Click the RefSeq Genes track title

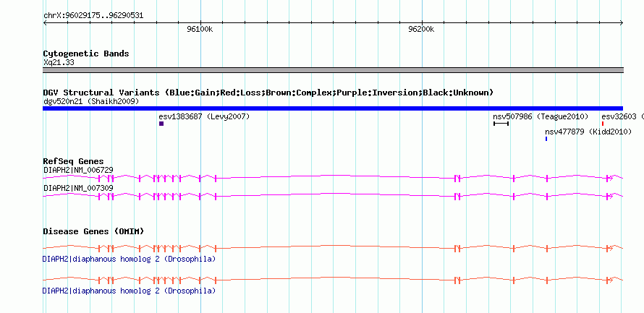tap(74, 161)
